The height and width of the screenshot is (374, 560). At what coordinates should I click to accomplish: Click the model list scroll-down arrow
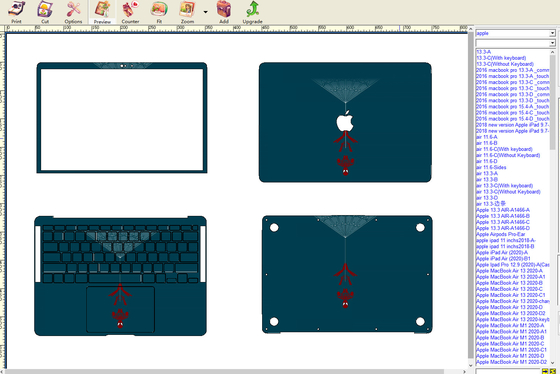tap(553, 362)
